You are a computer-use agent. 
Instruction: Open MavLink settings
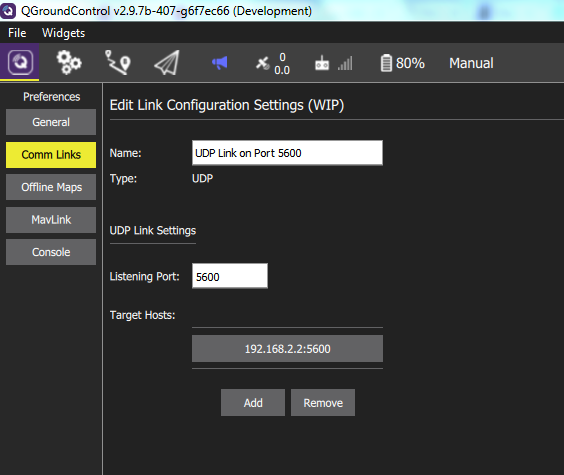[51, 220]
